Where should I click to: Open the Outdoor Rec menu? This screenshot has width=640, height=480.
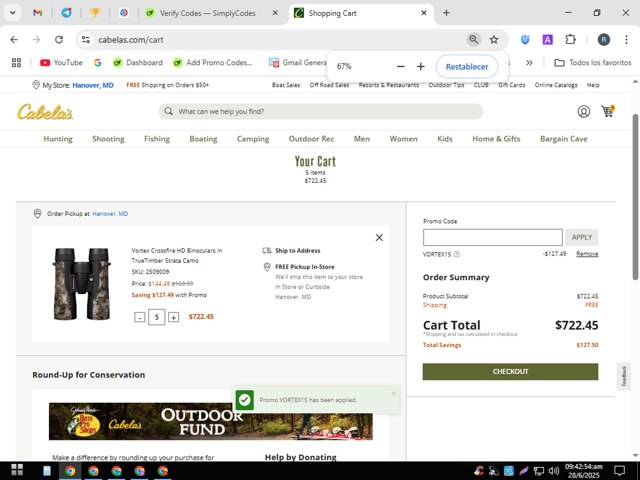click(311, 139)
